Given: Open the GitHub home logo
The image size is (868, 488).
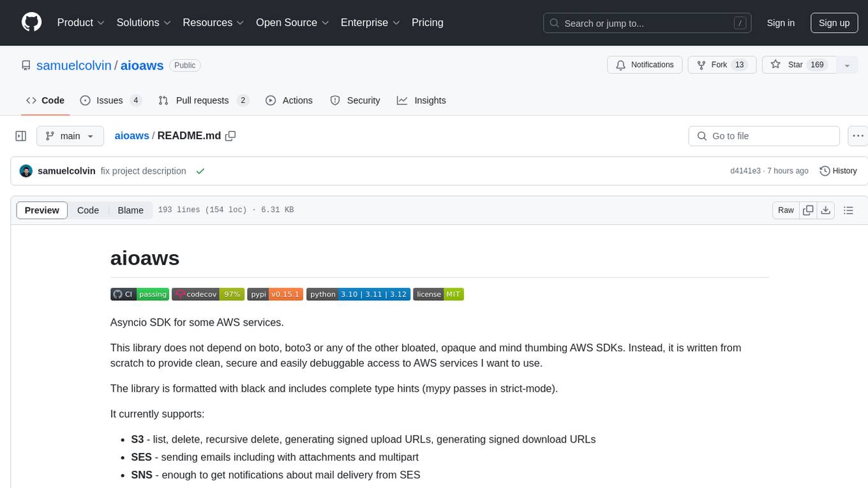Looking at the screenshot, I should (31, 22).
